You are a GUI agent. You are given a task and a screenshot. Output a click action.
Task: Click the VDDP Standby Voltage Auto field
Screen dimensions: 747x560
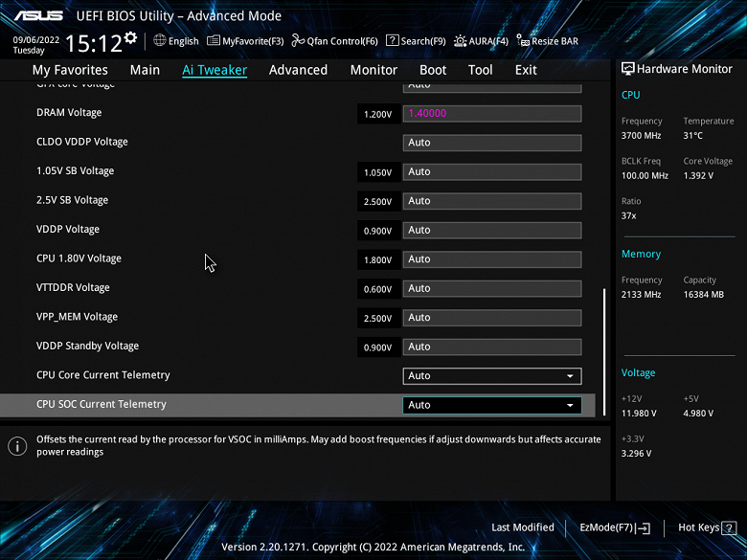point(492,347)
